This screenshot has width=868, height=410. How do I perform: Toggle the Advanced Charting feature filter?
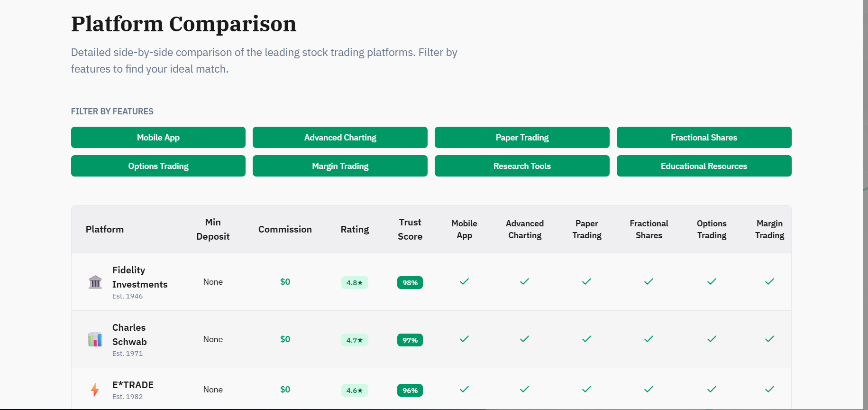pos(340,137)
